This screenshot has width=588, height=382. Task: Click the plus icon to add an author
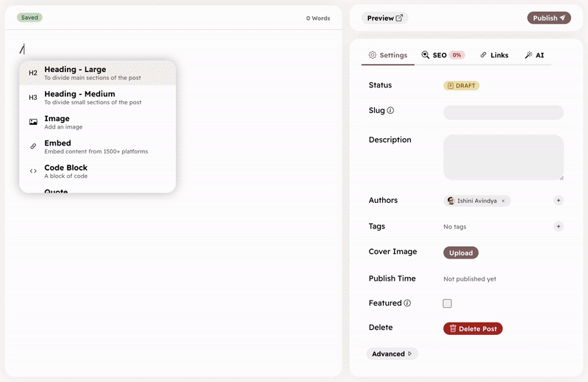(558, 201)
